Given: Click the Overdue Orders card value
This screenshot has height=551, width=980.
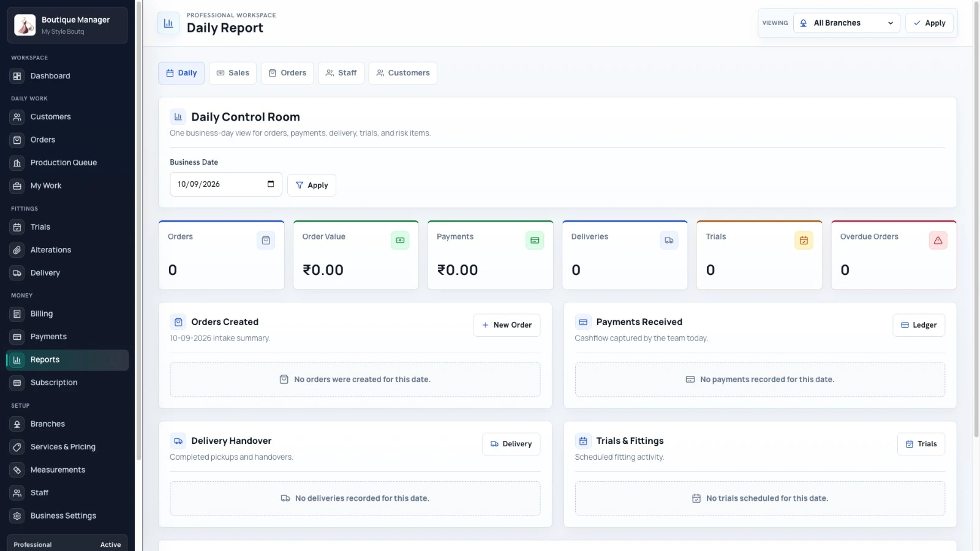Looking at the screenshot, I should pos(845,270).
